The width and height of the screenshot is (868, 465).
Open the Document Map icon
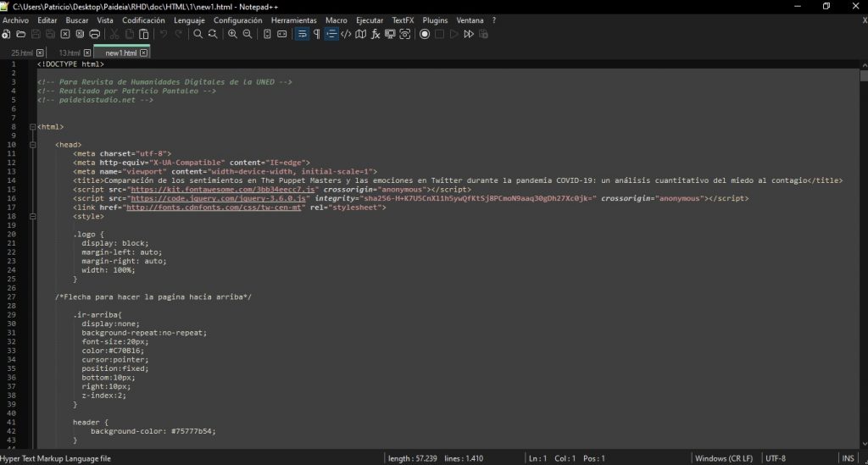point(361,34)
